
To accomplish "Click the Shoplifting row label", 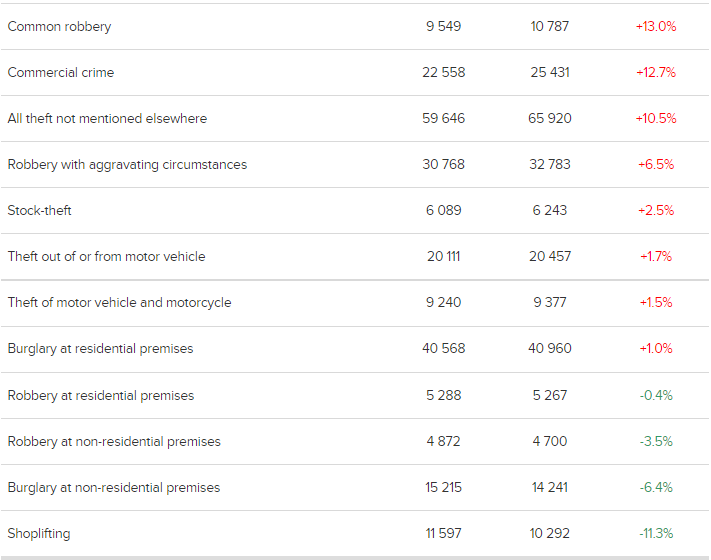I will pyautogui.click(x=39, y=534).
